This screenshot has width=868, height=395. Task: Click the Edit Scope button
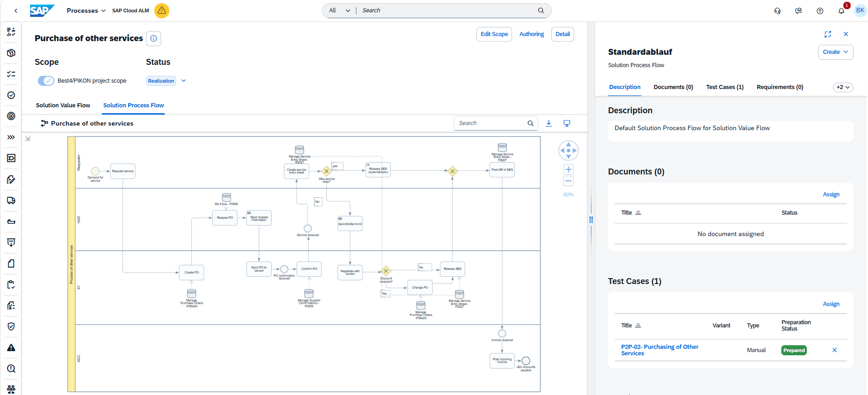click(x=494, y=34)
